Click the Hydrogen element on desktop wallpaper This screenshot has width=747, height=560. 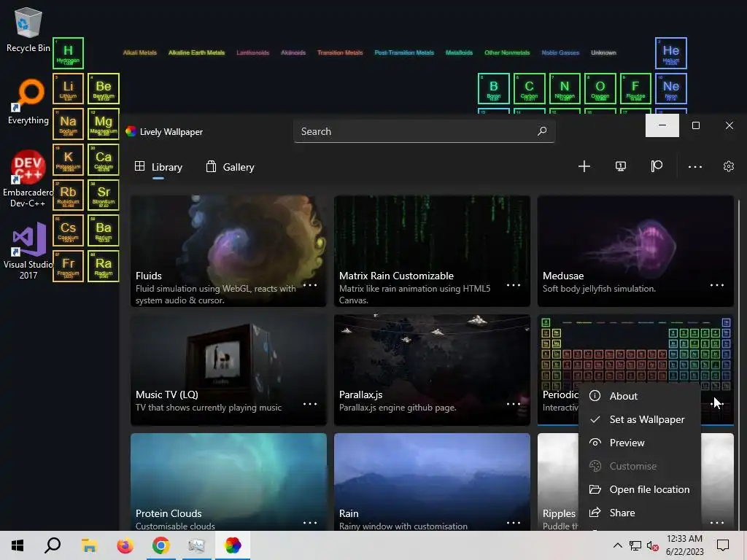tap(68, 52)
